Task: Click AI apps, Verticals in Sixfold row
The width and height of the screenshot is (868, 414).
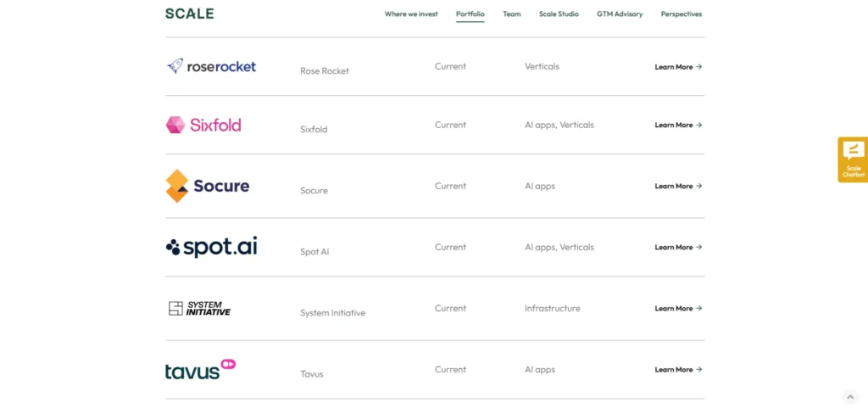Action: click(x=559, y=126)
